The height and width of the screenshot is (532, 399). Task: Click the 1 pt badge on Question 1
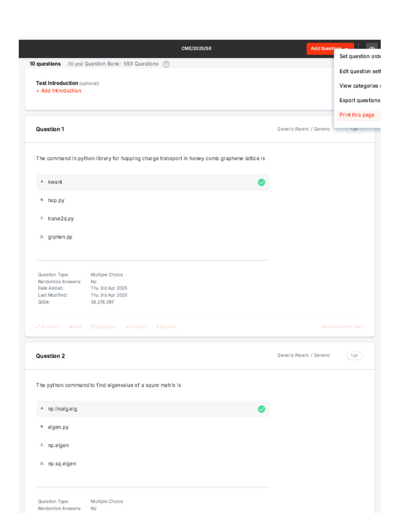[x=354, y=129]
